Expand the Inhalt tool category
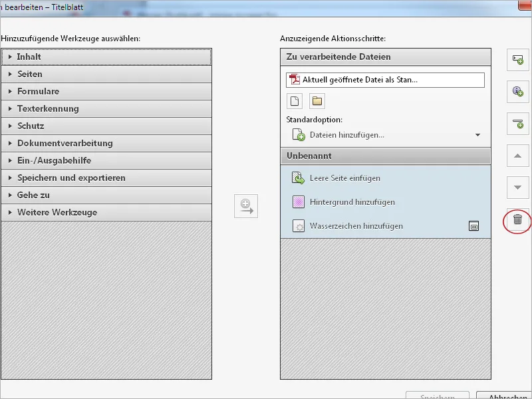532x399 pixels. 106,57
